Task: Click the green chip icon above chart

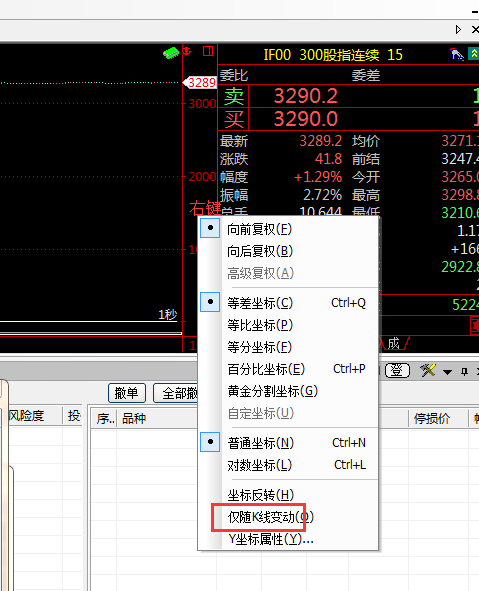Action: (x=171, y=53)
